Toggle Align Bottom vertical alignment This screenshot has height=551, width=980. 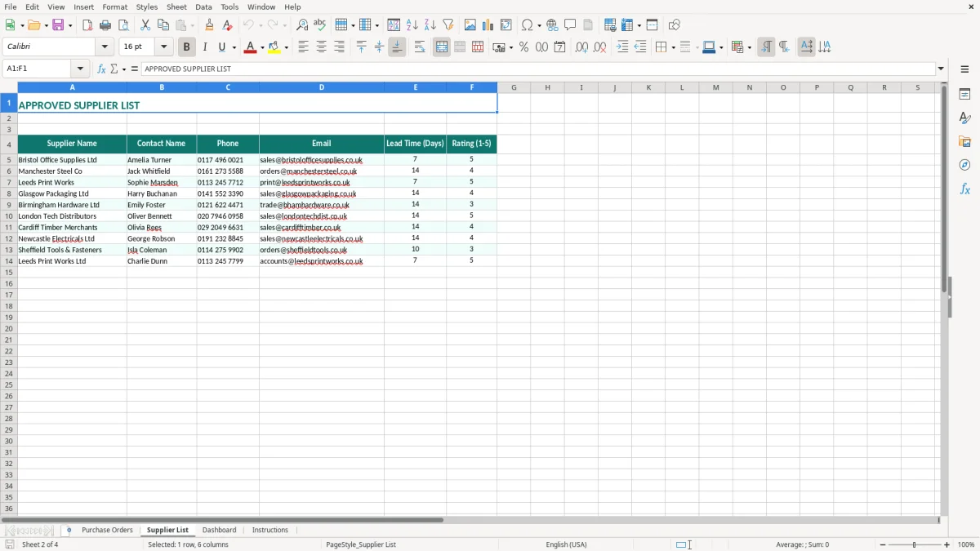[x=397, y=47]
